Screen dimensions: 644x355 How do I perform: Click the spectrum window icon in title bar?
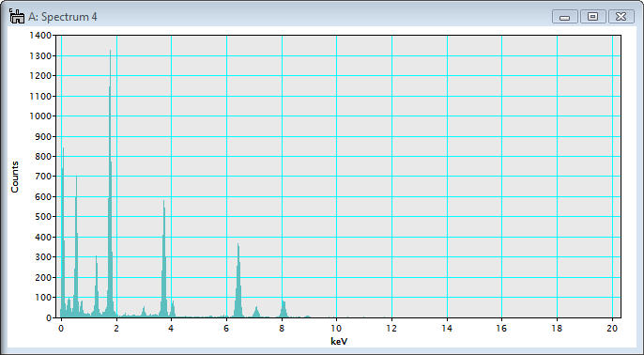tap(17, 17)
